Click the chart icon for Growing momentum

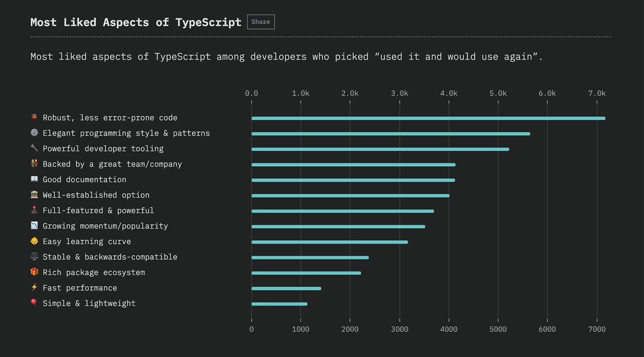coord(34,226)
